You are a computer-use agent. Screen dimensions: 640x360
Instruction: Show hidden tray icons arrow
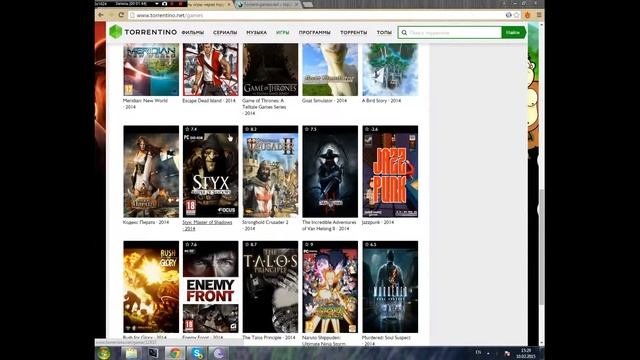[x=488, y=353]
